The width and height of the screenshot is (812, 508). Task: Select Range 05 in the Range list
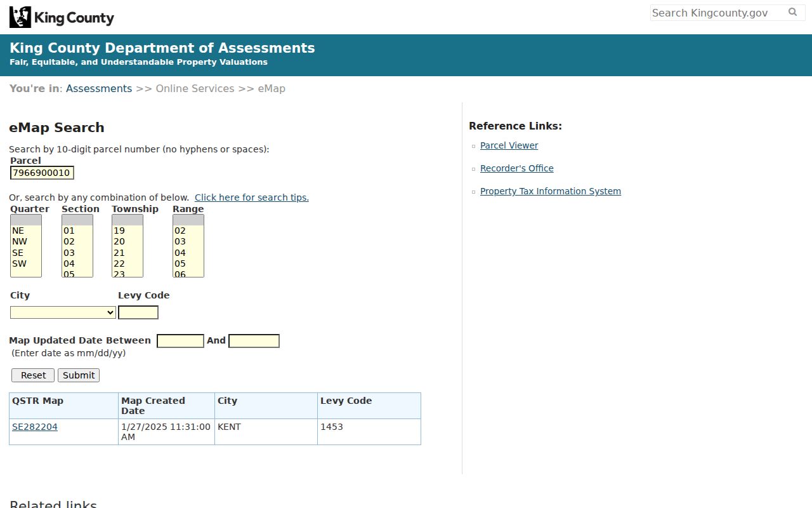pyautogui.click(x=188, y=264)
